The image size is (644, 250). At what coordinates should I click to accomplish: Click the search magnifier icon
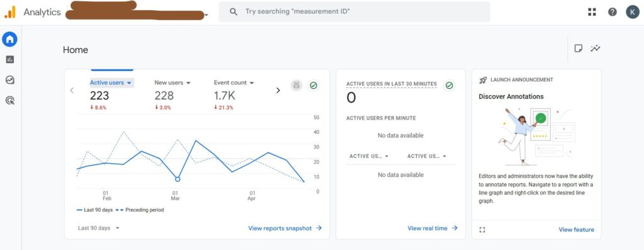[233, 12]
